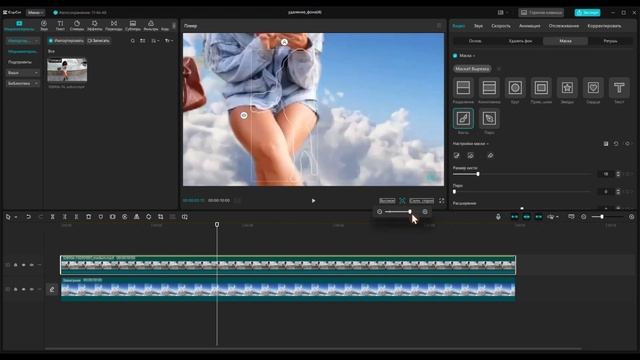
Task: Choose the Filmstrip mask shape
Action: click(489, 88)
